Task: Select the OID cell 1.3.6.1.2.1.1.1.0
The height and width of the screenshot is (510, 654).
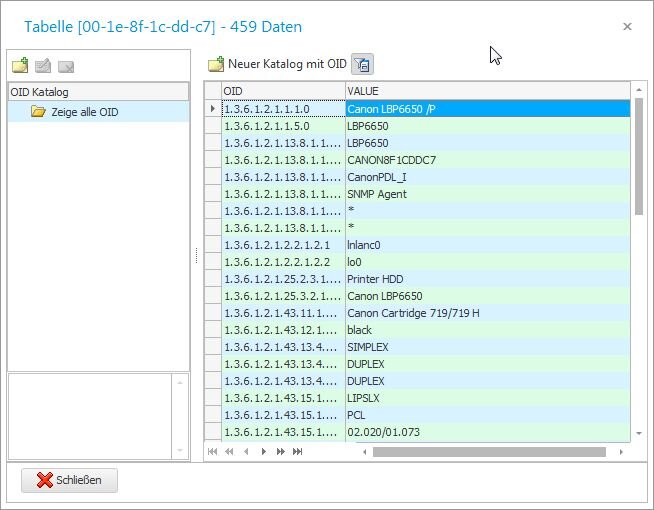Action: coord(283,109)
